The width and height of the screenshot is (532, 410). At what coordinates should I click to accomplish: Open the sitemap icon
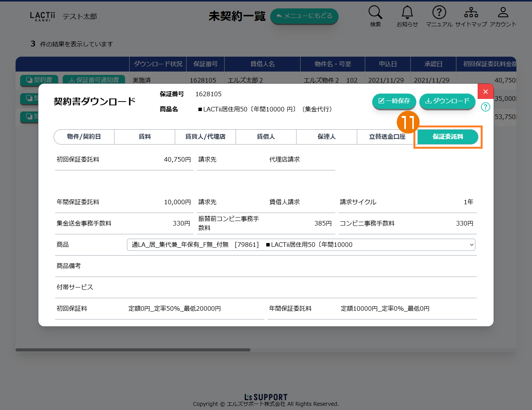(471, 13)
